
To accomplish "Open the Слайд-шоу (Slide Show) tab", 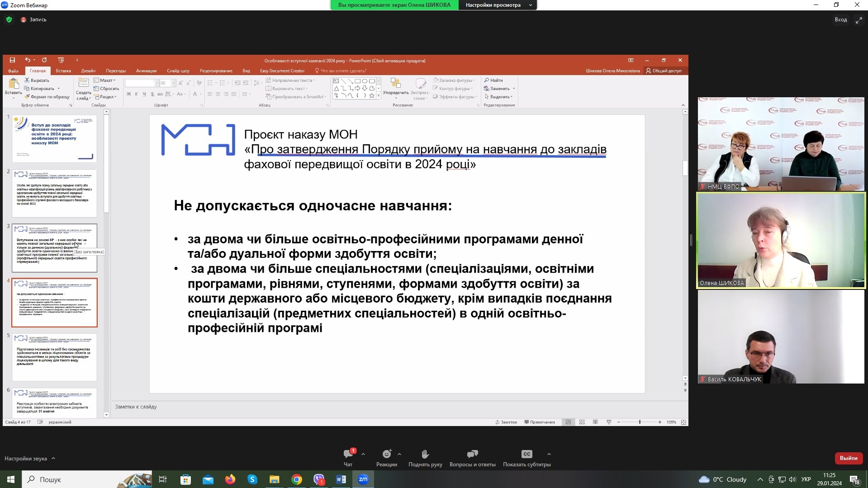I will 178,71.
